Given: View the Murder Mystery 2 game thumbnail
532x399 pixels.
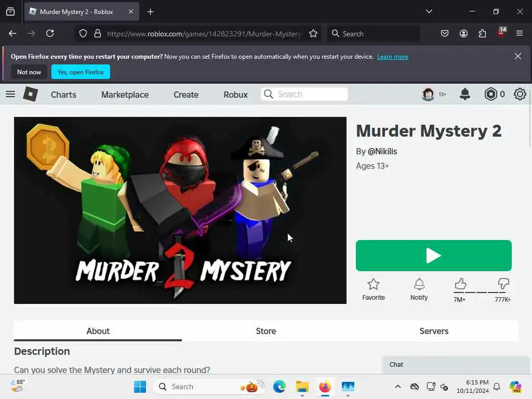Looking at the screenshot, I should point(180,210).
